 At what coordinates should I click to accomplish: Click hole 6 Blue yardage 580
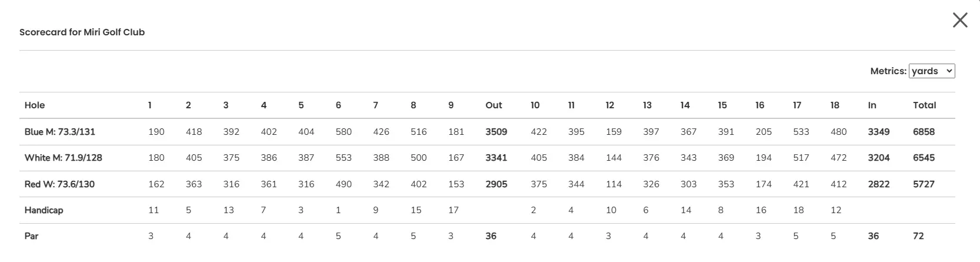tap(344, 132)
